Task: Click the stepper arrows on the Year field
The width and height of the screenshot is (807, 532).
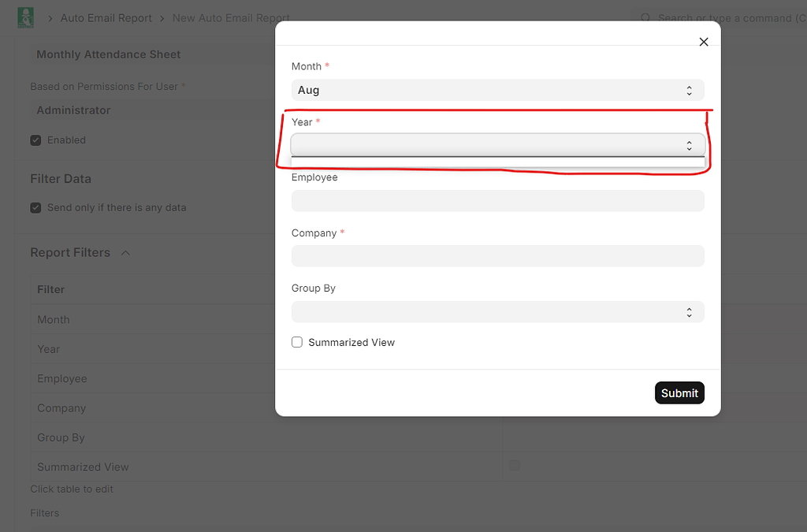Action: [x=689, y=145]
